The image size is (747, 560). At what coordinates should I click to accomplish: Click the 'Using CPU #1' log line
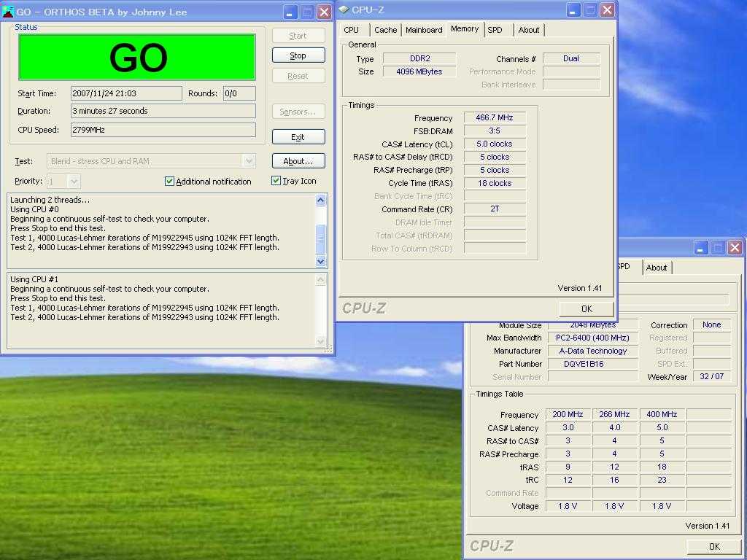pyautogui.click(x=34, y=279)
